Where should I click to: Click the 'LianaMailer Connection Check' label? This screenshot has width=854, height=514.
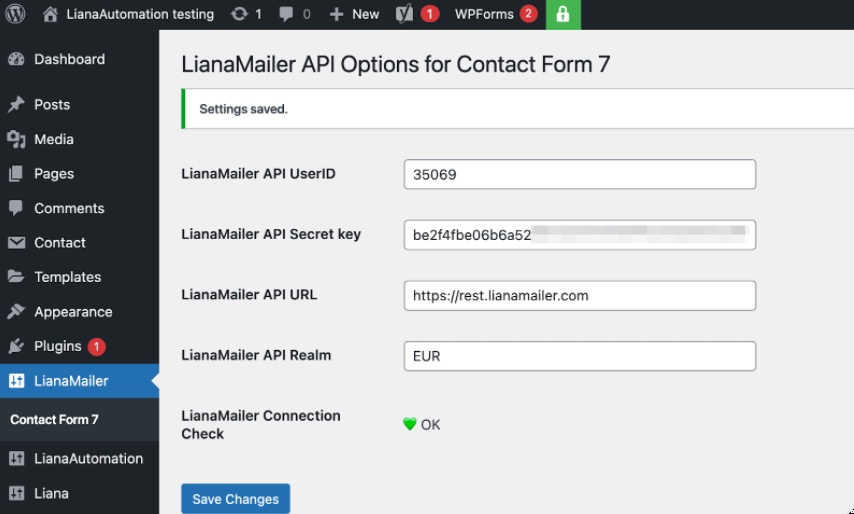tap(261, 425)
